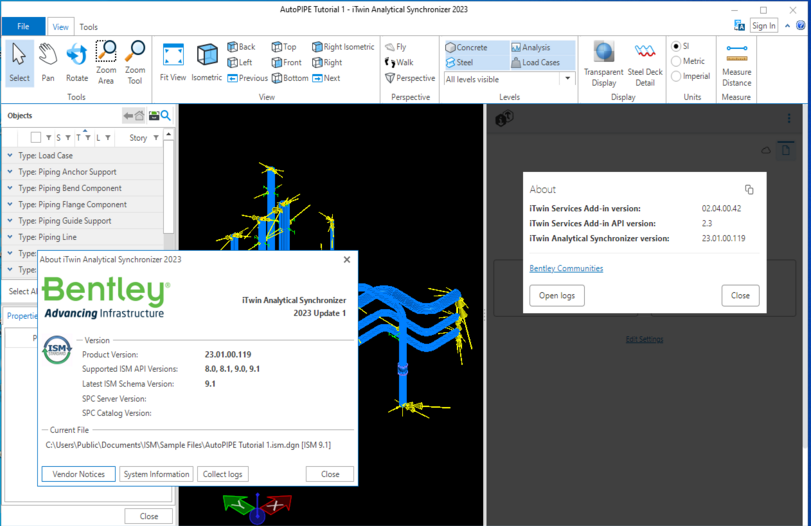Click scroll up arrow in Objects list
811x526 pixels.
pyautogui.click(x=169, y=134)
